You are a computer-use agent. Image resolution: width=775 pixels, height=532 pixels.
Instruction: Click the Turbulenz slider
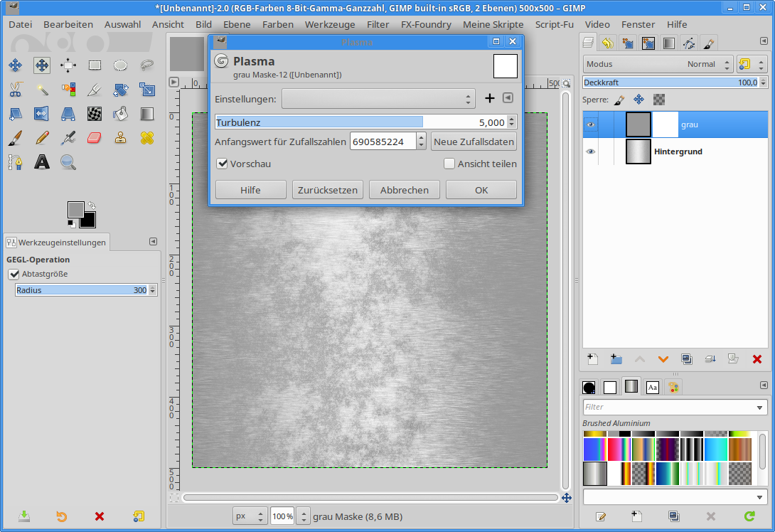(361, 122)
